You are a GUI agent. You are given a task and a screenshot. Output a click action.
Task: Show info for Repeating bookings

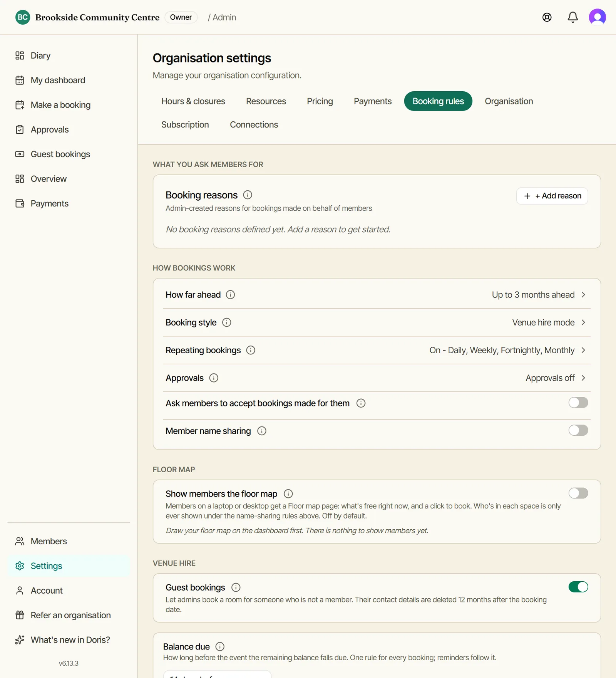pyautogui.click(x=251, y=350)
